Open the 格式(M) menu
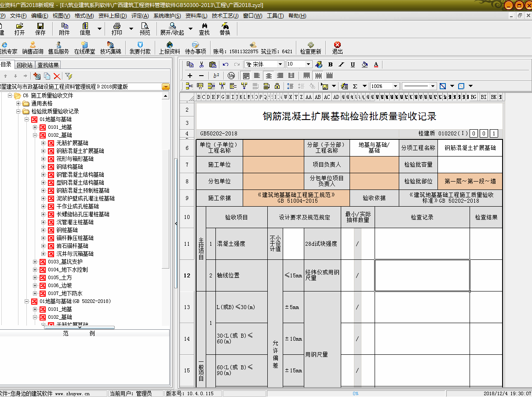Screen dimensions: 532x397 click(84, 16)
